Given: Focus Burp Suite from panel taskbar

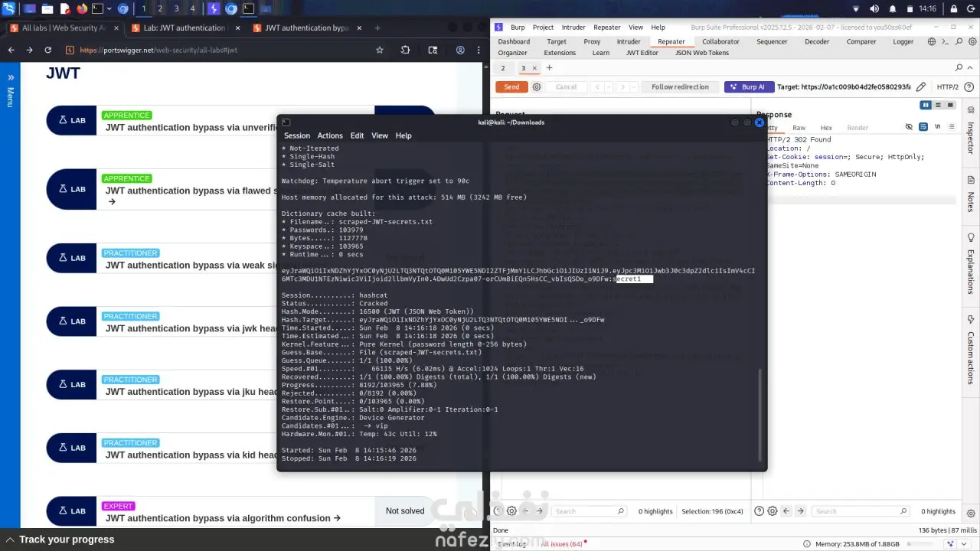Looking at the screenshot, I should click(214, 9).
